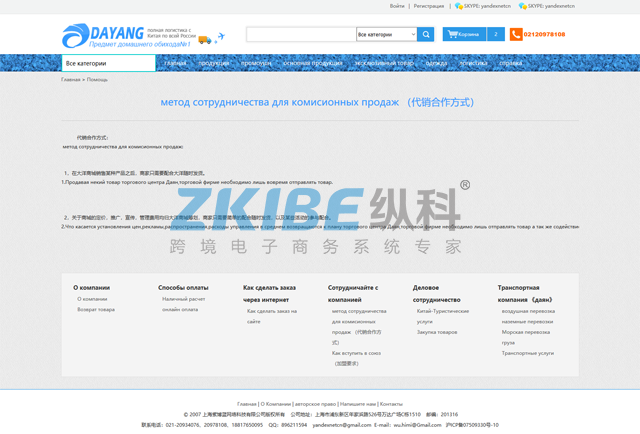Screen dimensions: 640x434
Task: Click the blue page title heading
Action: click(317, 102)
